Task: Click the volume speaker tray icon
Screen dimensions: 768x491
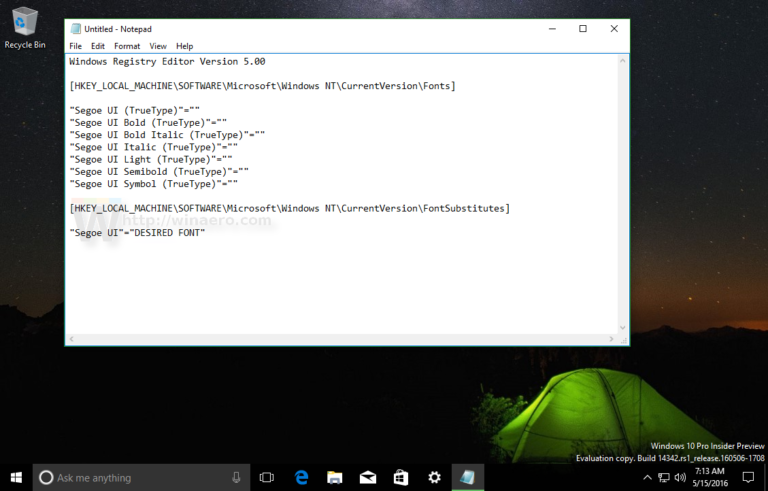Action: pos(680,477)
